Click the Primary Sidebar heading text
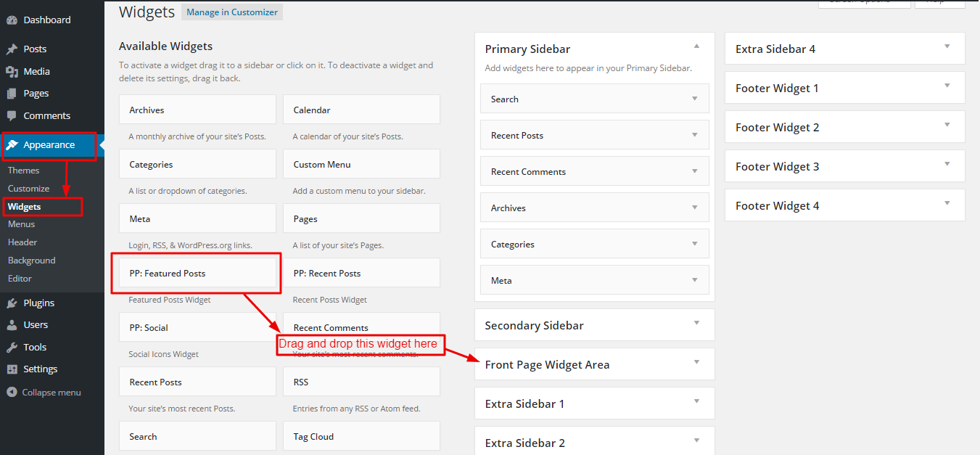The height and width of the screenshot is (455, 980). [527, 49]
